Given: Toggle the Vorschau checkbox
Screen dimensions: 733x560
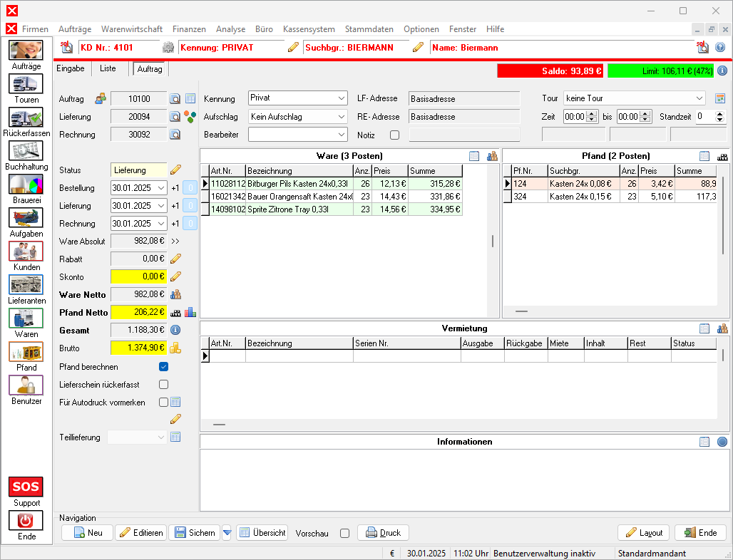Looking at the screenshot, I should pyautogui.click(x=345, y=533).
